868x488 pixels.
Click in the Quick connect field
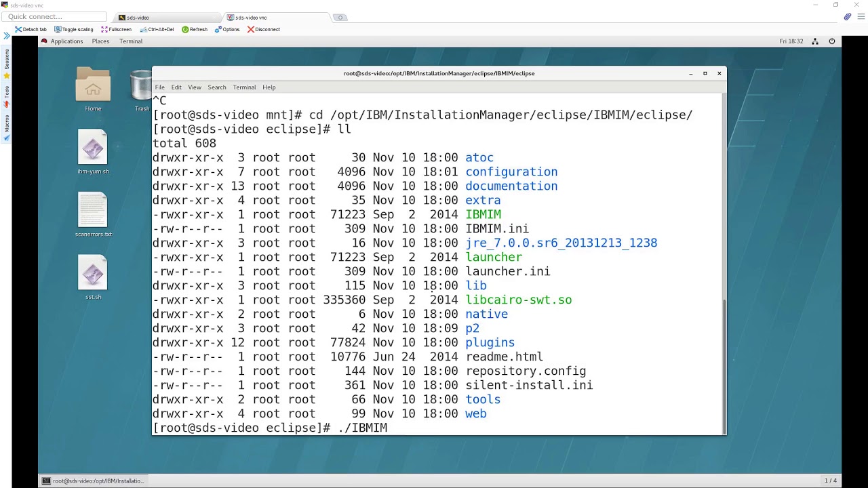(x=56, y=16)
